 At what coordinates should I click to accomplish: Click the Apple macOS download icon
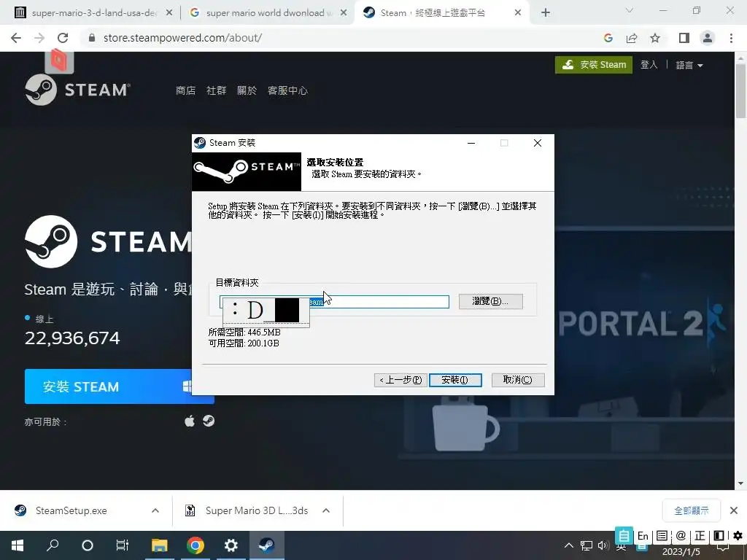click(x=190, y=421)
